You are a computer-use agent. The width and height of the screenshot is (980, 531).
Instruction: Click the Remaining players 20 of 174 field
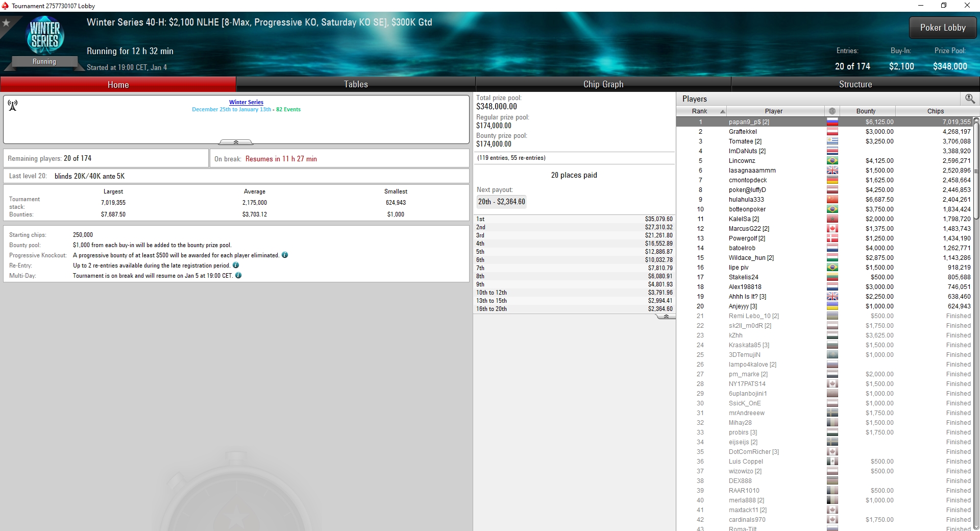point(106,158)
